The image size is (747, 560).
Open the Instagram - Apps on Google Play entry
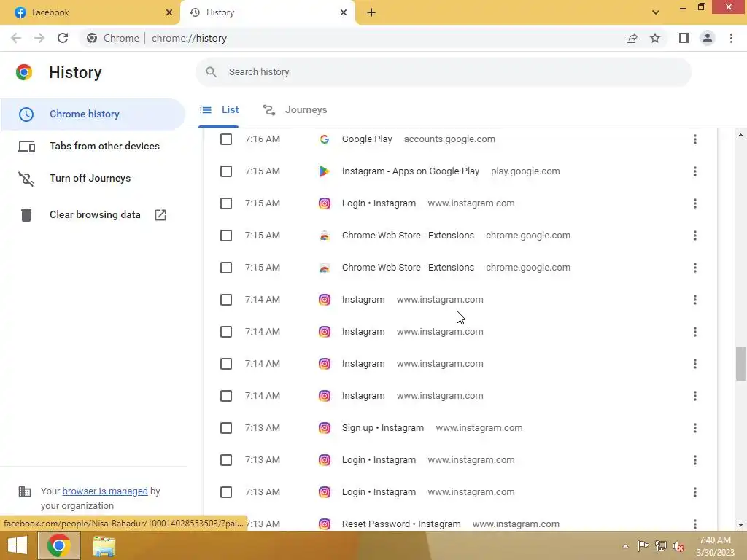point(411,171)
